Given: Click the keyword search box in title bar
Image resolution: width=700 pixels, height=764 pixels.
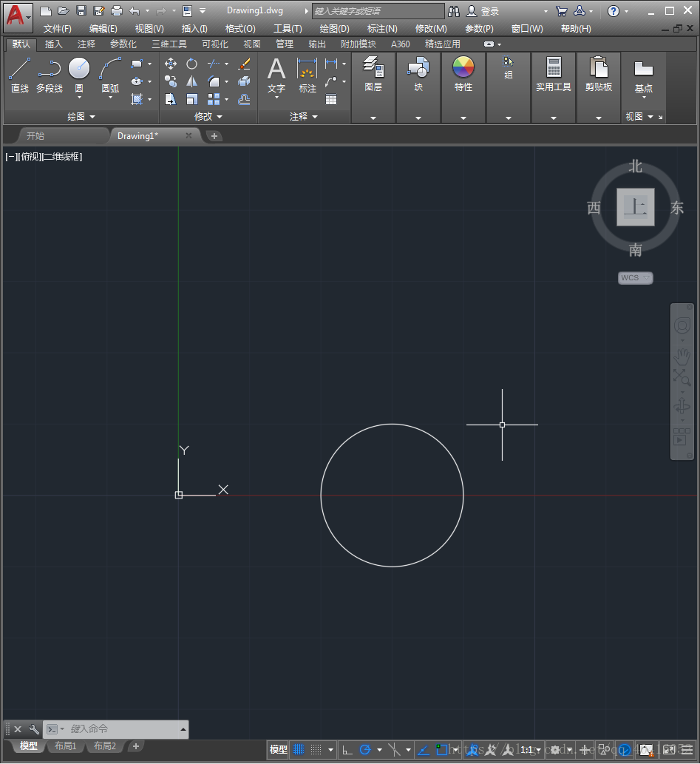Looking at the screenshot, I should point(378,10).
